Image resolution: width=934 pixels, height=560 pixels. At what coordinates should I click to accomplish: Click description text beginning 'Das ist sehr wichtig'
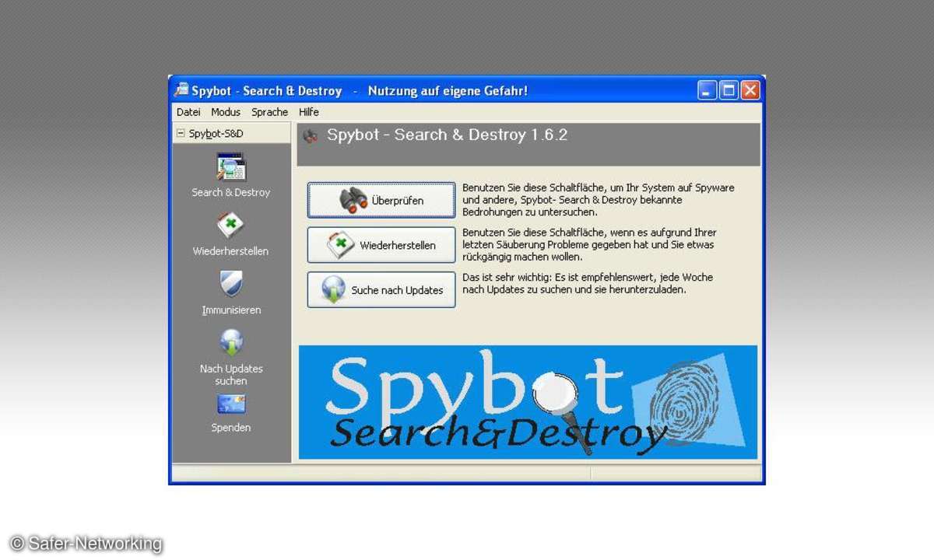[x=588, y=283]
